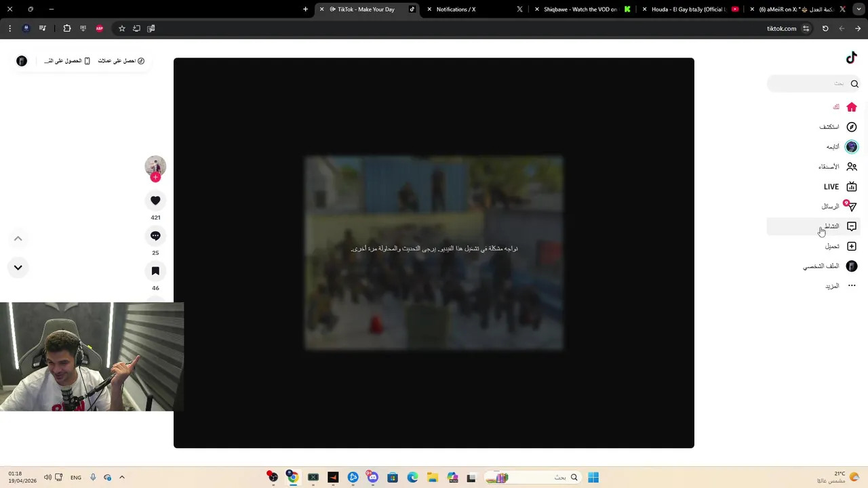Open the video creator's avatar
Screen dimensions: 868x488
(x=155, y=166)
